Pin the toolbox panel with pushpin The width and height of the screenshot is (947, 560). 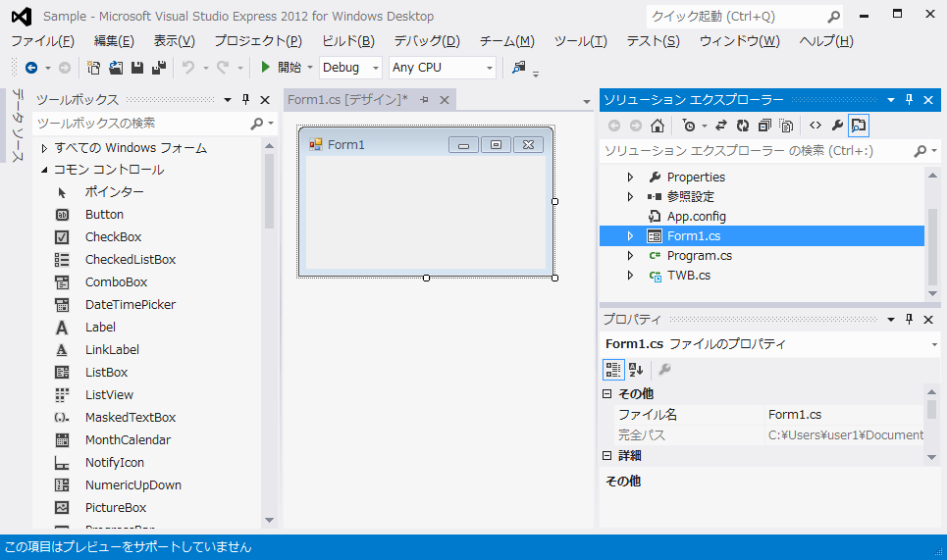[x=245, y=100]
